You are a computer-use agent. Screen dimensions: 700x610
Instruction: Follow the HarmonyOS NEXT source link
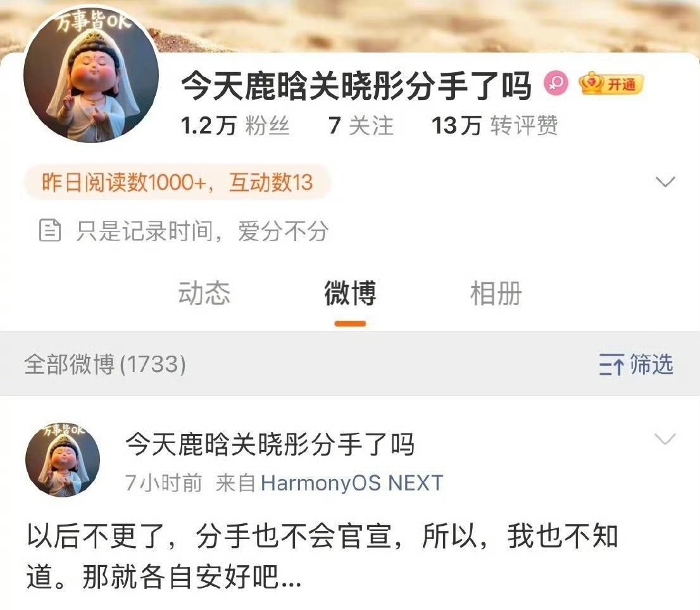352,483
